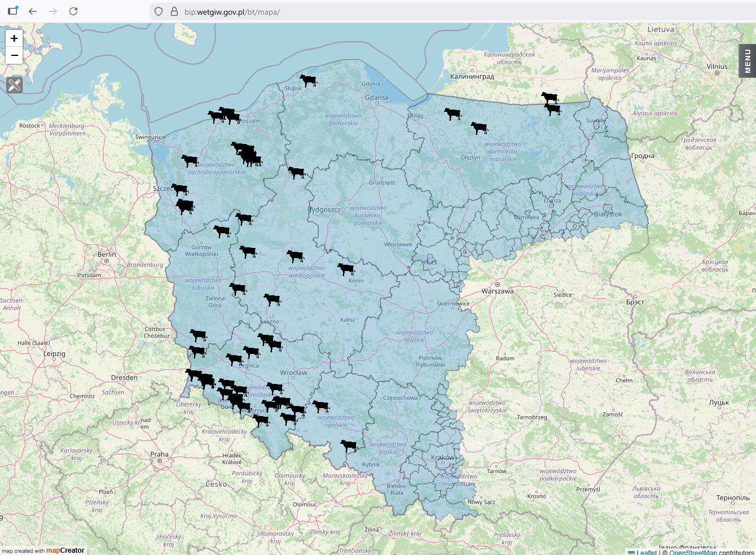Open the browser sidebar panel icon

pyautogui.click(x=12, y=11)
